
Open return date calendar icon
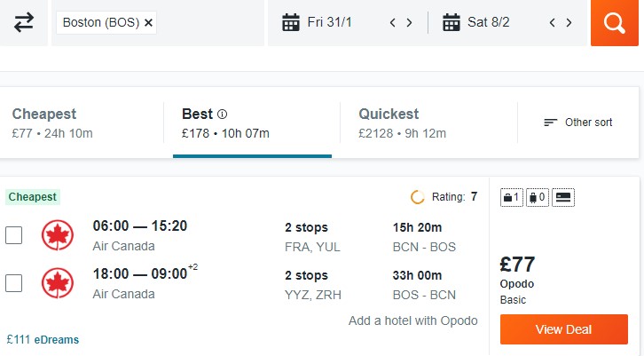point(451,22)
